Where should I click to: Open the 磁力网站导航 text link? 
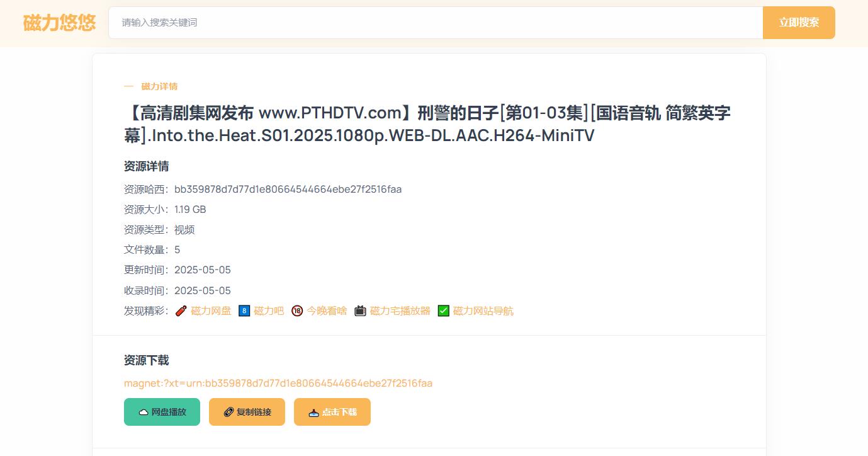[x=483, y=311]
